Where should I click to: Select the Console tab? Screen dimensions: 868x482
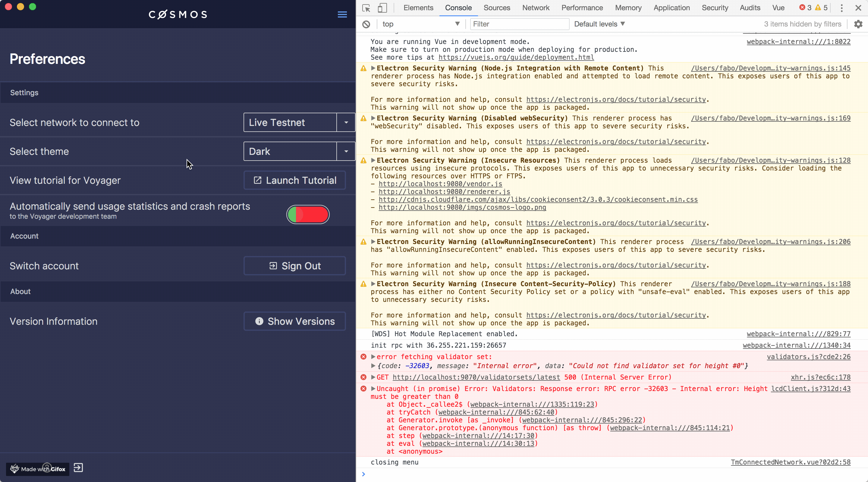[x=458, y=8]
